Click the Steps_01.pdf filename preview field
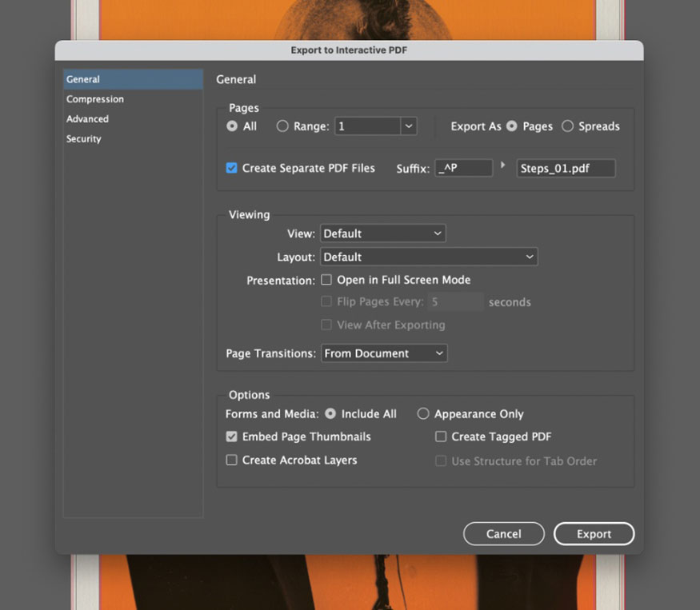Image resolution: width=700 pixels, height=610 pixels. coord(566,168)
